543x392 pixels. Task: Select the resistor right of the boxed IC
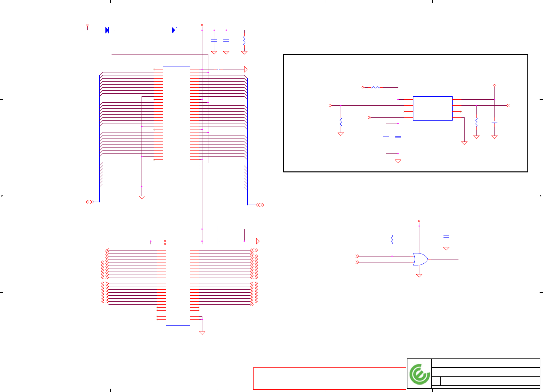click(x=477, y=122)
